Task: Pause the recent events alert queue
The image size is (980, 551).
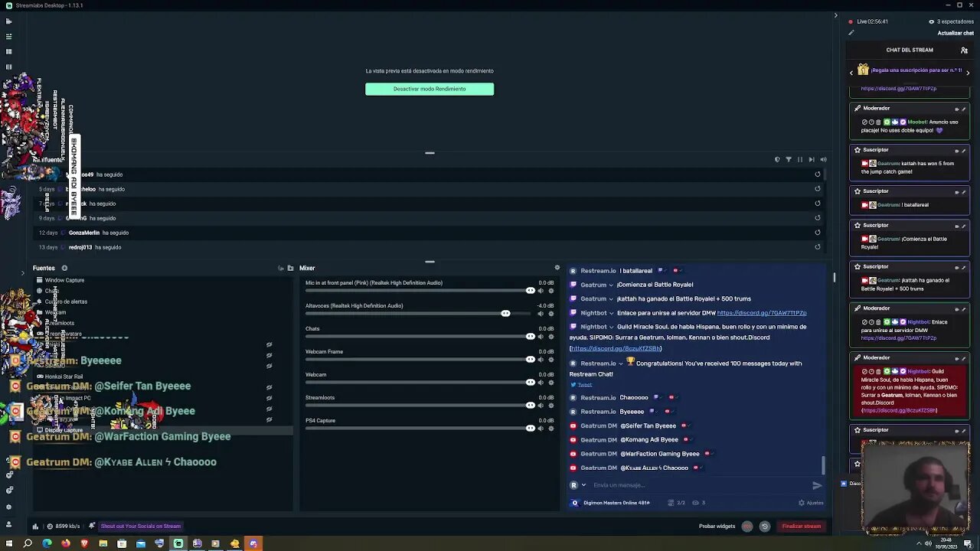Action: (x=800, y=160)
